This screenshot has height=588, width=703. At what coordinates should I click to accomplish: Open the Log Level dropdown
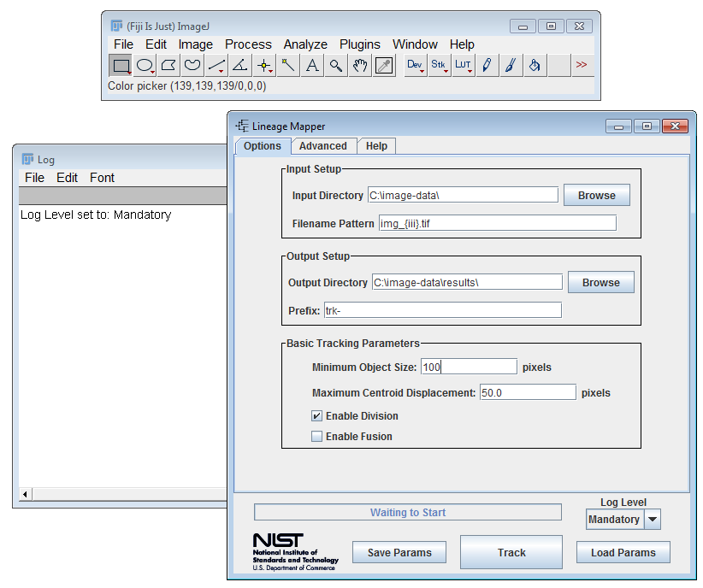tap(651, 519)
